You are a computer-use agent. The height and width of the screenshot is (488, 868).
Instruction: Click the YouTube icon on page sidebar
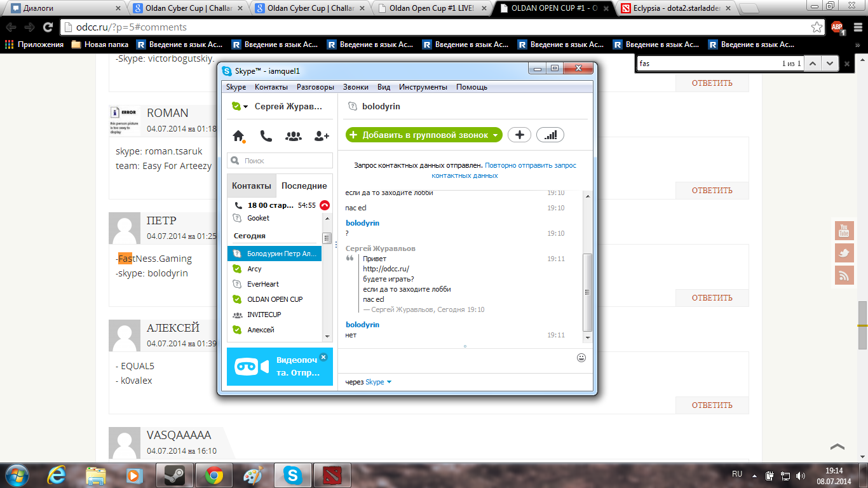point(844,231)
